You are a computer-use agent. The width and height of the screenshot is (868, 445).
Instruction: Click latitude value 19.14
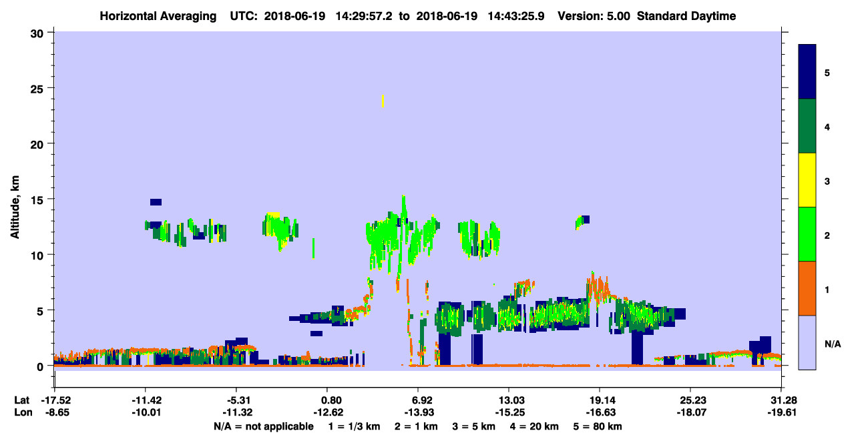(x=602, y=400)
